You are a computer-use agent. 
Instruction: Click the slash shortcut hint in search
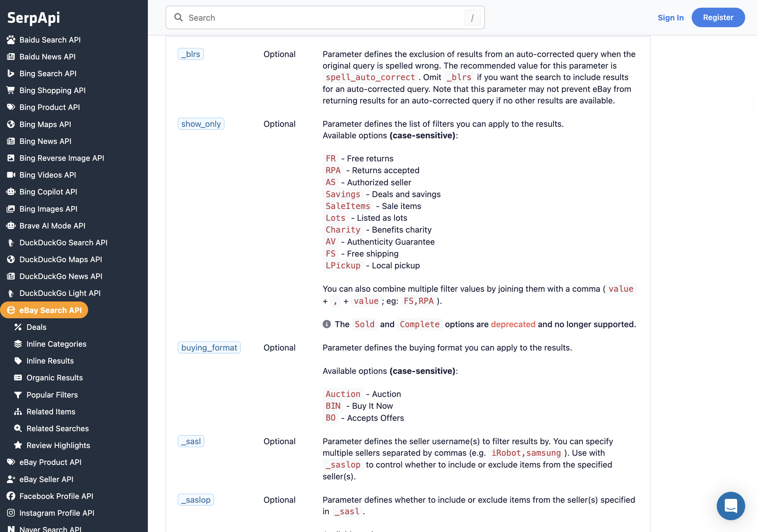coord(472,17)
